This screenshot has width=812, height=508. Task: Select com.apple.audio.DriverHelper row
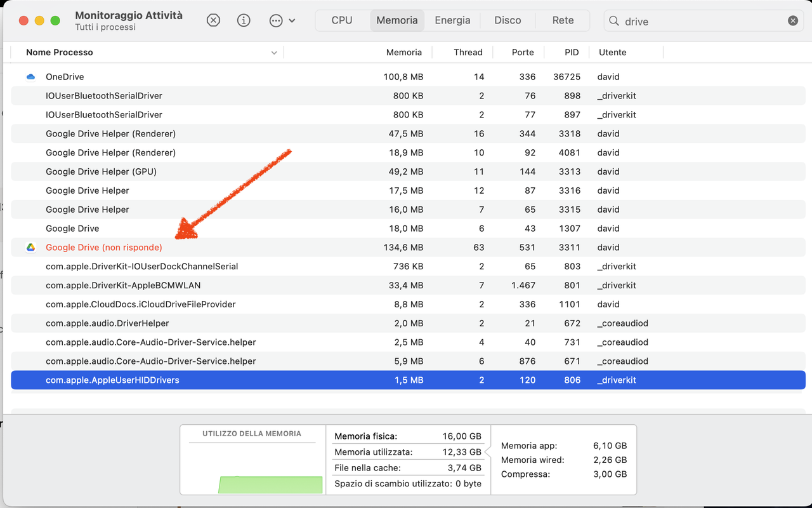(x=408, y=323)
